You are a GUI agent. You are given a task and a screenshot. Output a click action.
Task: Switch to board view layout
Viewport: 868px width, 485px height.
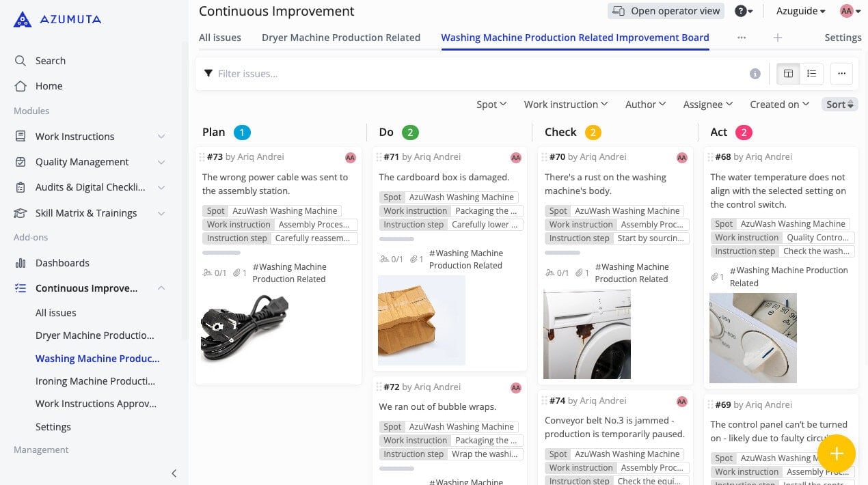788,74
